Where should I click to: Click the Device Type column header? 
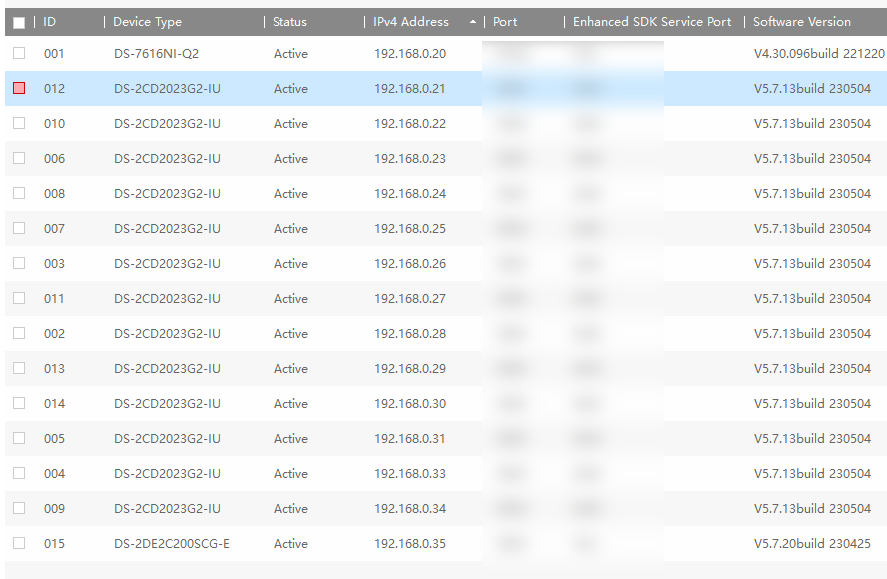pos(147,22)
